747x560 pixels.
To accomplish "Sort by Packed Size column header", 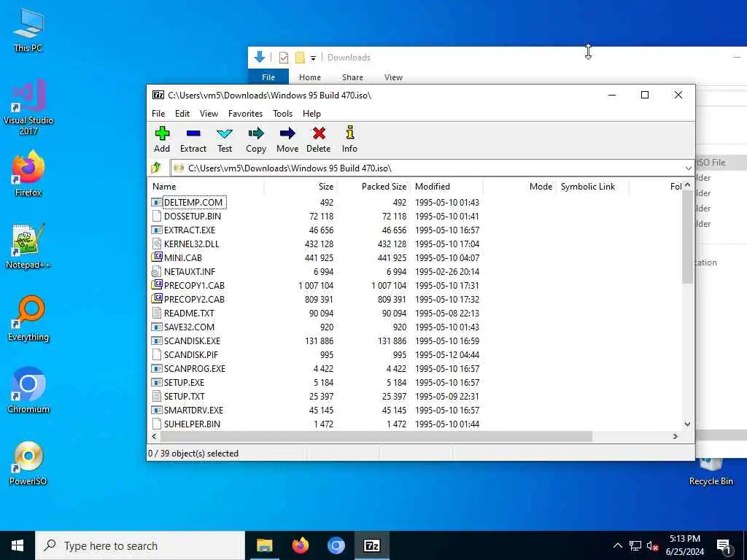I will coord(373,186).
